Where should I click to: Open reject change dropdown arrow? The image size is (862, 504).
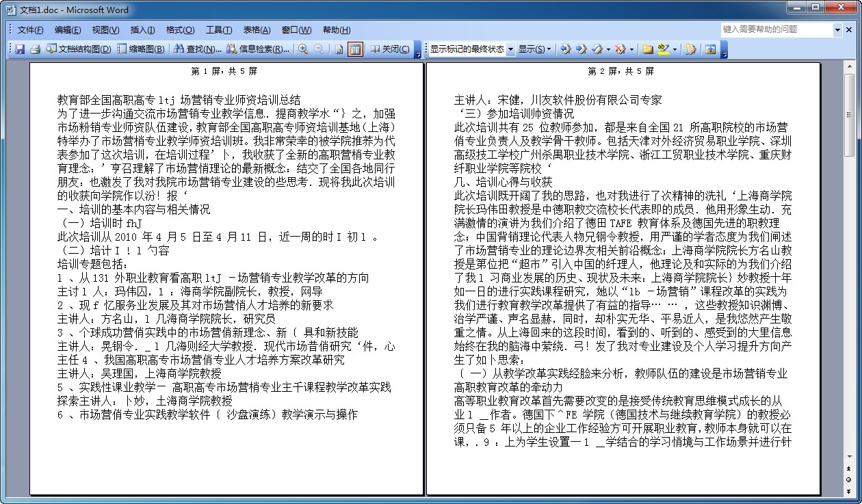pos(630,49)
